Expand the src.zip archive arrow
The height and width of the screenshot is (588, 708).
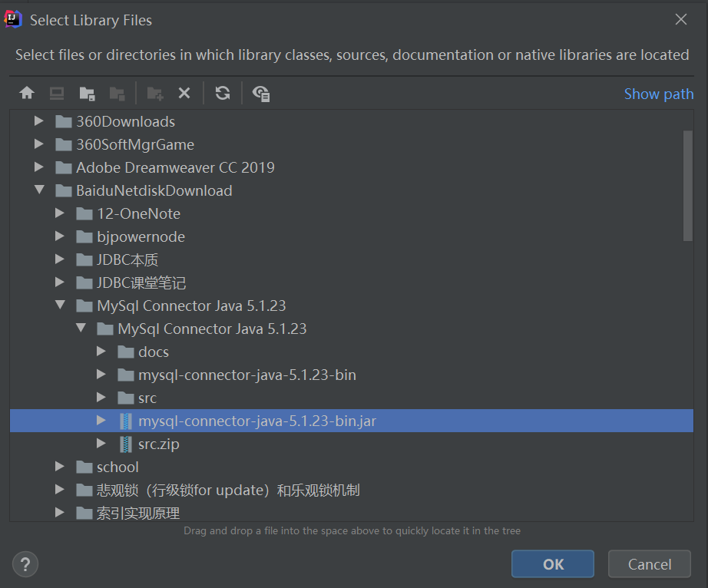101,443
